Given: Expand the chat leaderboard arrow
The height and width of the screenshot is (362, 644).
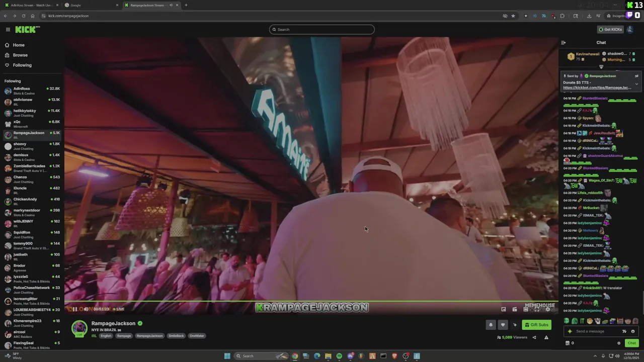Looking at the screenshot, I should click(x=601, y=67).
